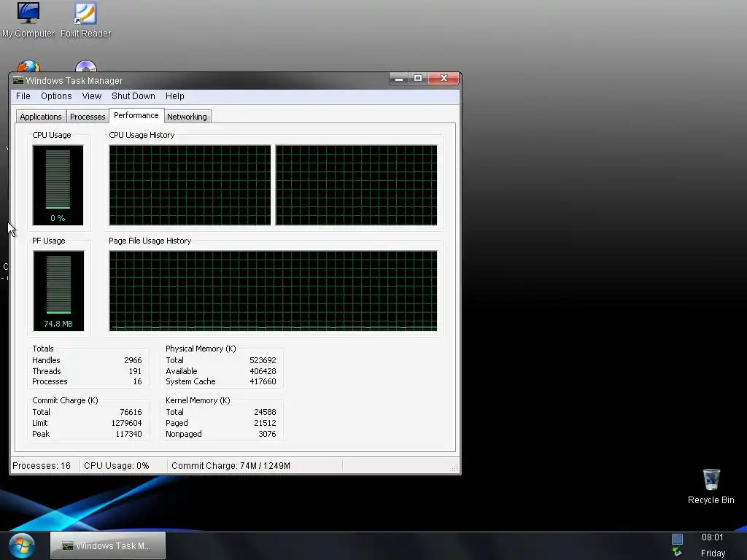Click the first CPU Usage History graph
This screenshot has height=560, width=747.
click(190, 185)
